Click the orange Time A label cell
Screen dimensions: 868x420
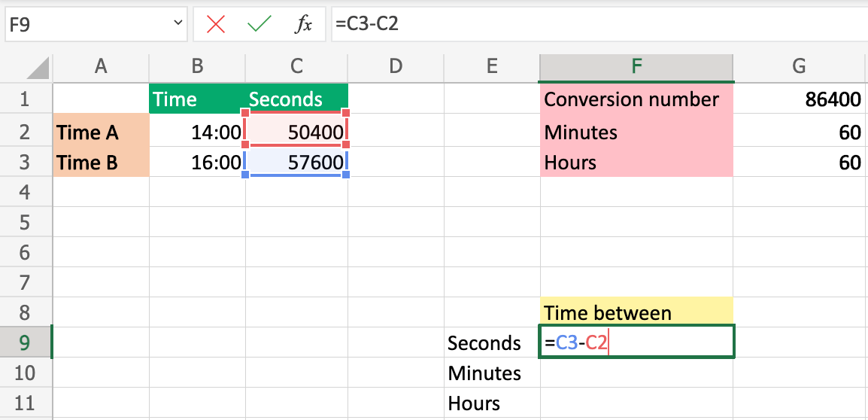pos(101,133)
